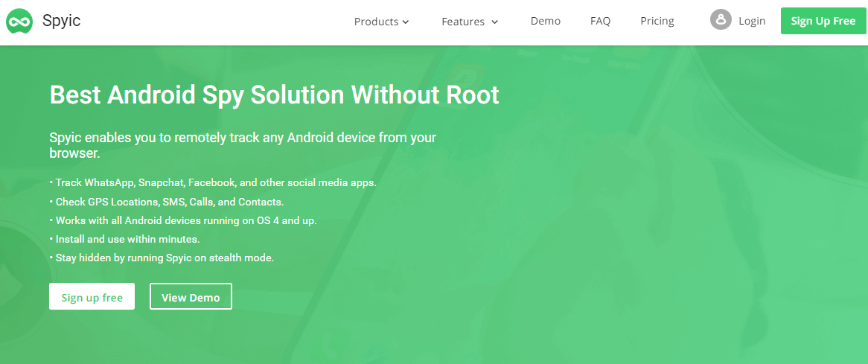Click the text about remotely tracking any Android device
This screenshot has width=868, height=364.
tap(243, 145)
